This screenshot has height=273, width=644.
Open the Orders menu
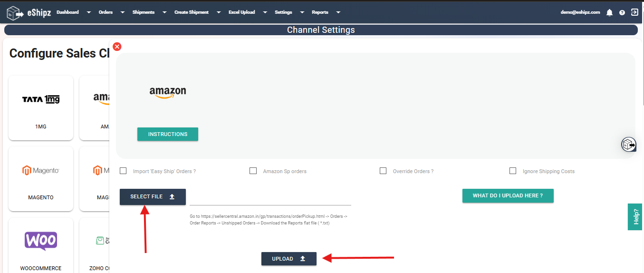(106, 12)
